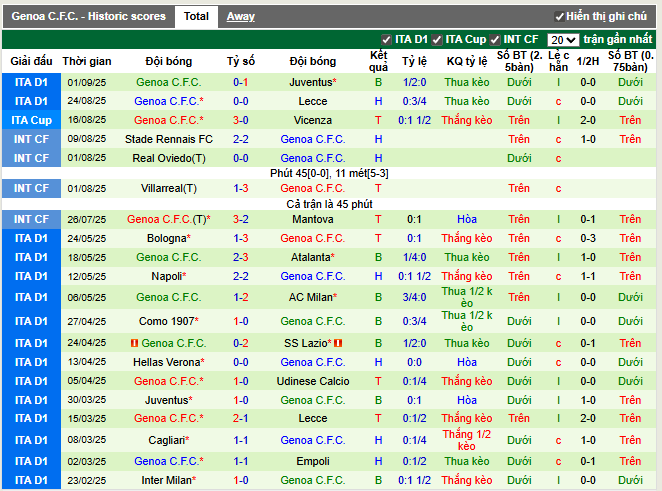This screenshot has height=491, width=662.
Task: Click the Giải đấu column header
Action: point(31,61)
